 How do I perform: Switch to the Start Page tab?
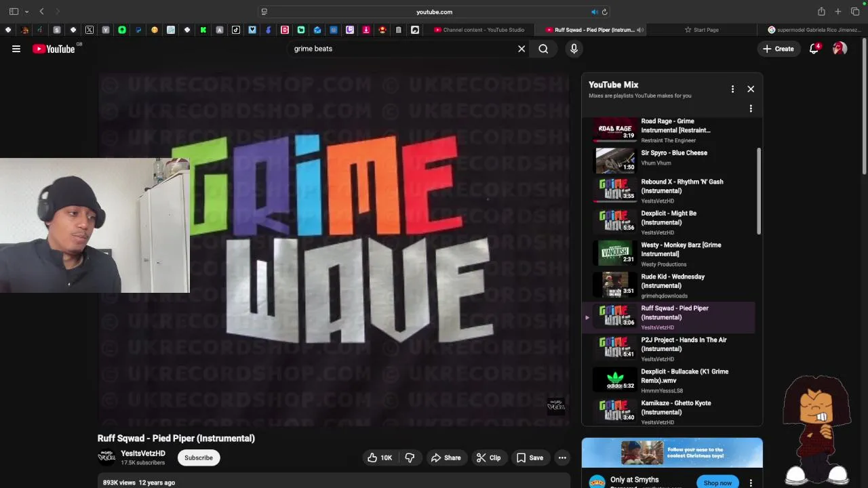702,30
